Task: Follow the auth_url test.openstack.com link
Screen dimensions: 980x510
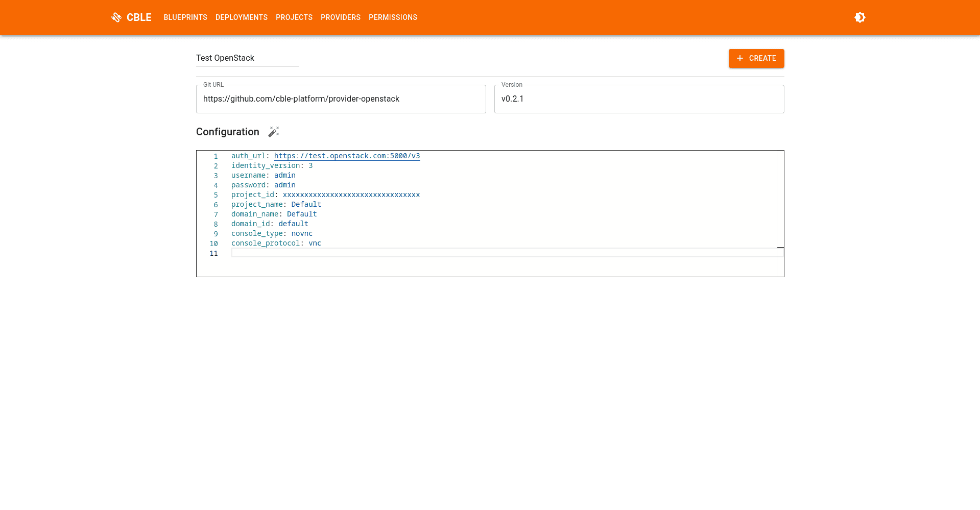Action: [347, 156]
